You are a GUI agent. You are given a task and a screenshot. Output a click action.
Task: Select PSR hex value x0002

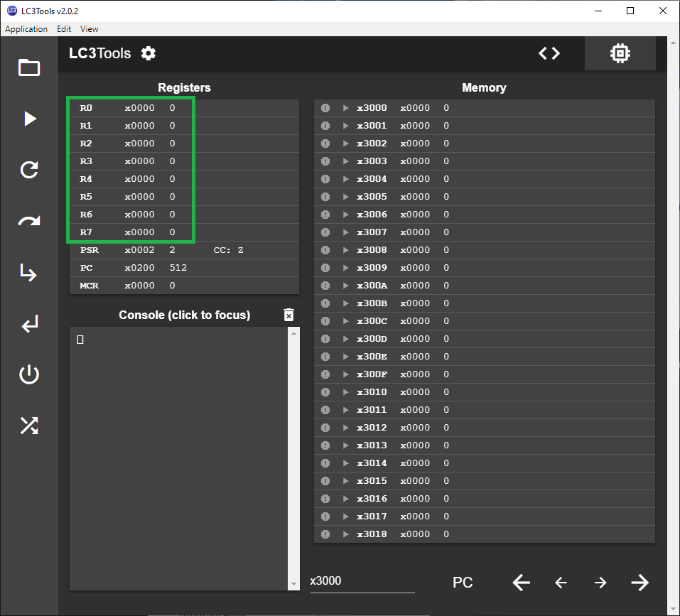coord(139,250)
